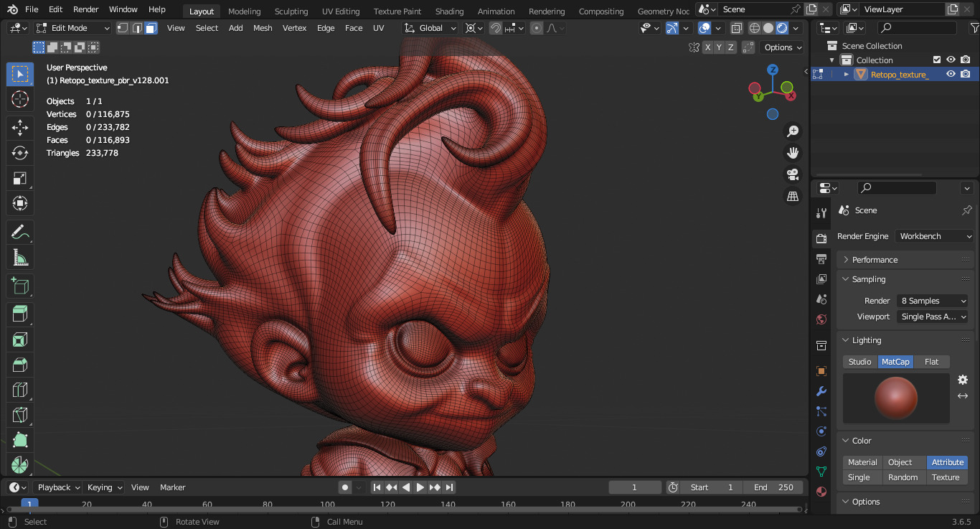Toggle snapping magnet button

[x=496, y=28]
